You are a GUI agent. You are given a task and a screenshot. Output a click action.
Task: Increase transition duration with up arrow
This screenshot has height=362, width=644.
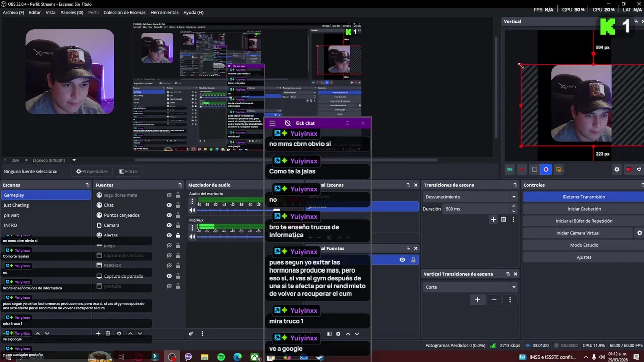click(514, 206)
